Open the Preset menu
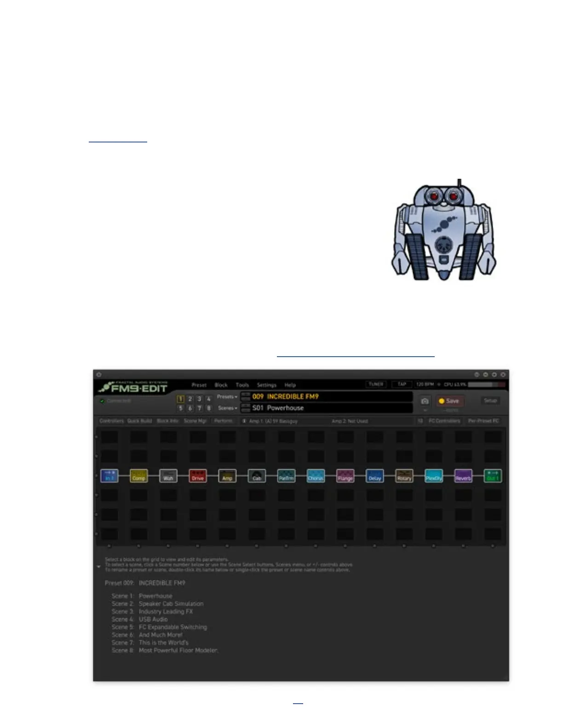This screenshot has width=563, height=728. tap(199, 385)
